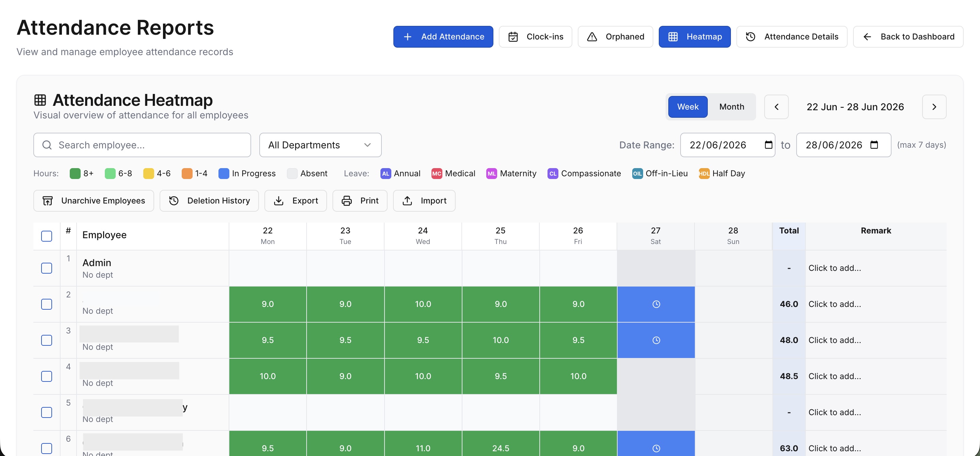This screenshot has height=456, width=980.
Task: Click row 4 Monday cell 10.0
Action: click(267, 376)
